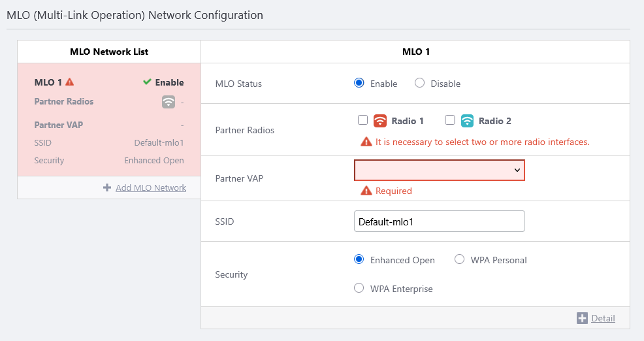644x341 pixels.
Task: Expand the Detail section link
Action: (x=603, y=318)
